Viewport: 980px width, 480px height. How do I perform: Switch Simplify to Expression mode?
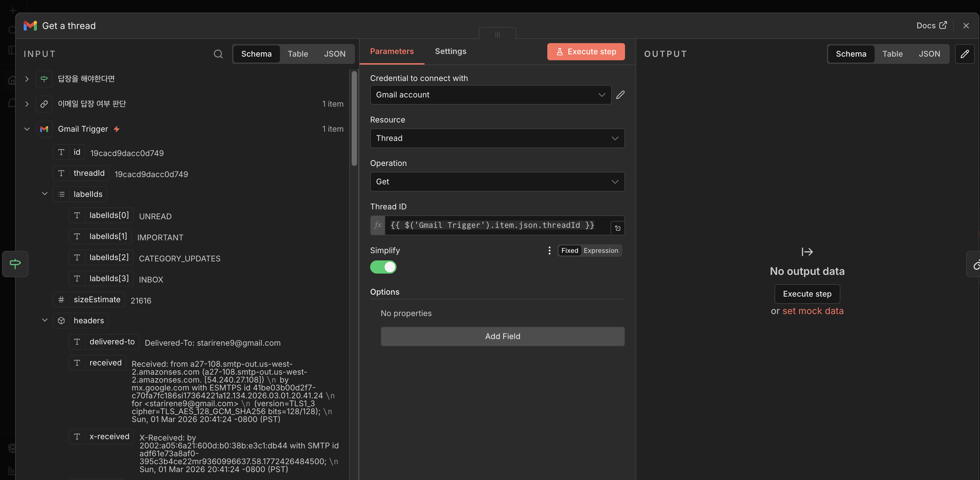[x=600, y=250]
